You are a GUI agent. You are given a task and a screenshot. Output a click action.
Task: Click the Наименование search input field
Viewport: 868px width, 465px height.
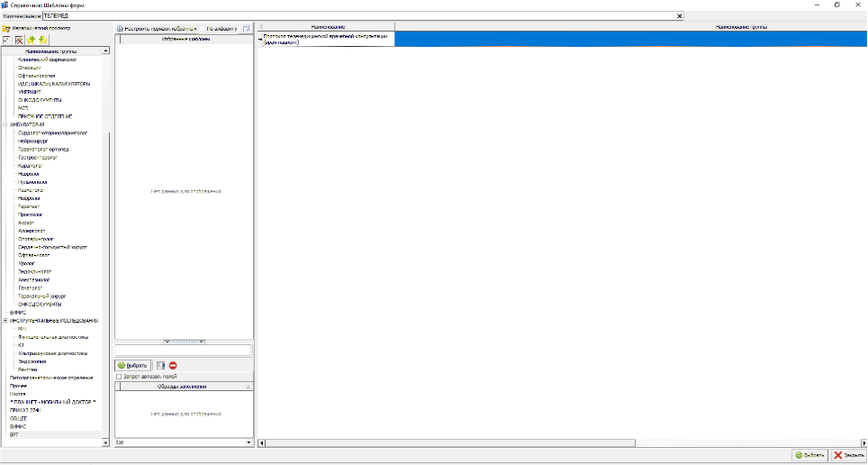coord(360,16)
